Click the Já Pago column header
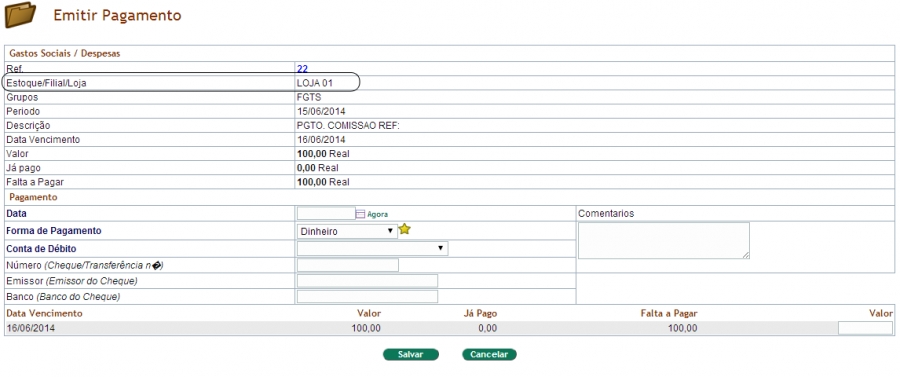Viewport: 900px width, 377px height. (x=480, y=313)
